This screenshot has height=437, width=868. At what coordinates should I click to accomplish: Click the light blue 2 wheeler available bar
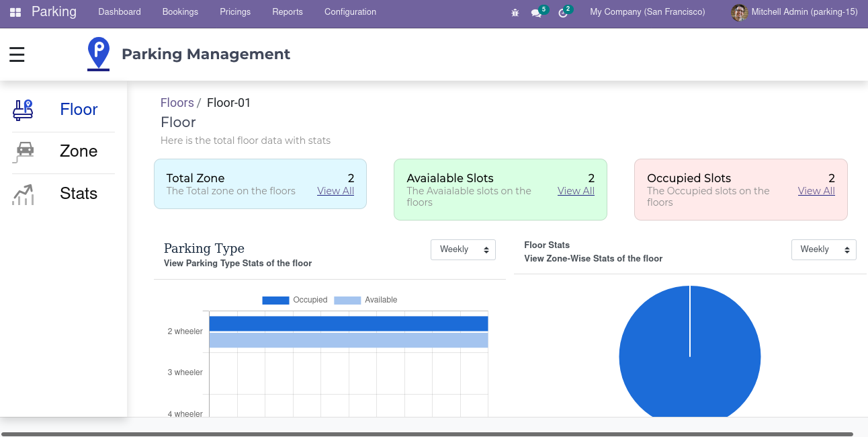(x=348, y=340)
